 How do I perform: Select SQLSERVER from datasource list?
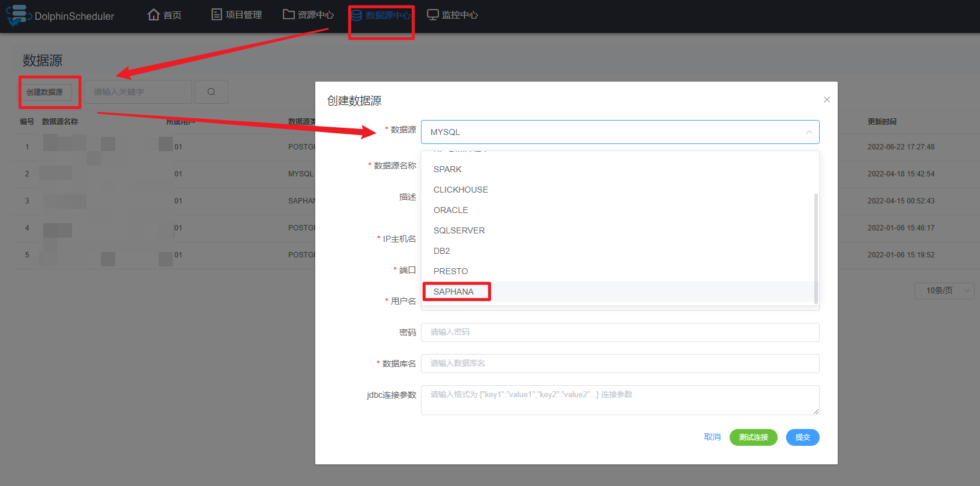tap(620, 230)
